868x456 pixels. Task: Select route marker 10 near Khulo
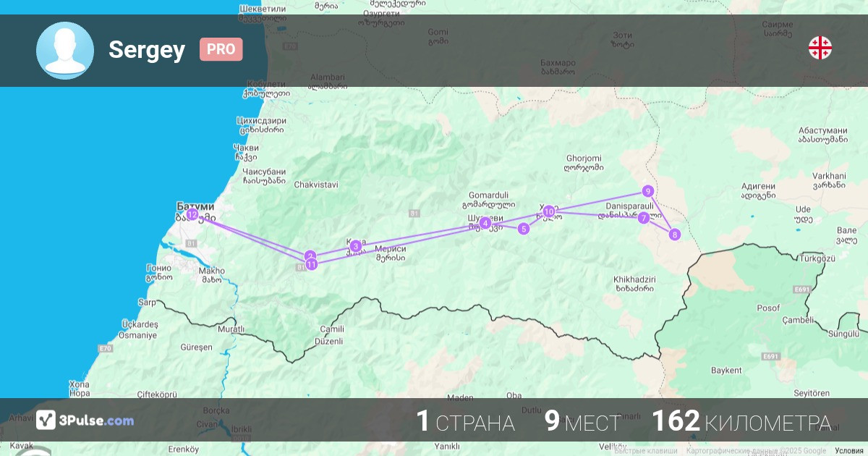click(549, 211)
